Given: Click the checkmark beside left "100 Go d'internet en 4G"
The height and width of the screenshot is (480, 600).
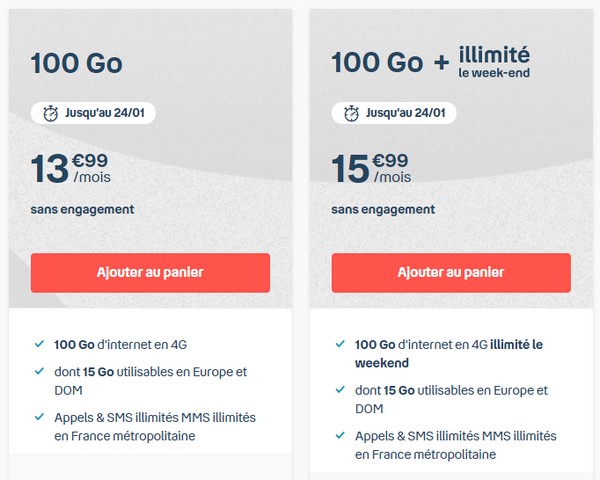Looking at the screenshot, I should (x=38, y=344).
